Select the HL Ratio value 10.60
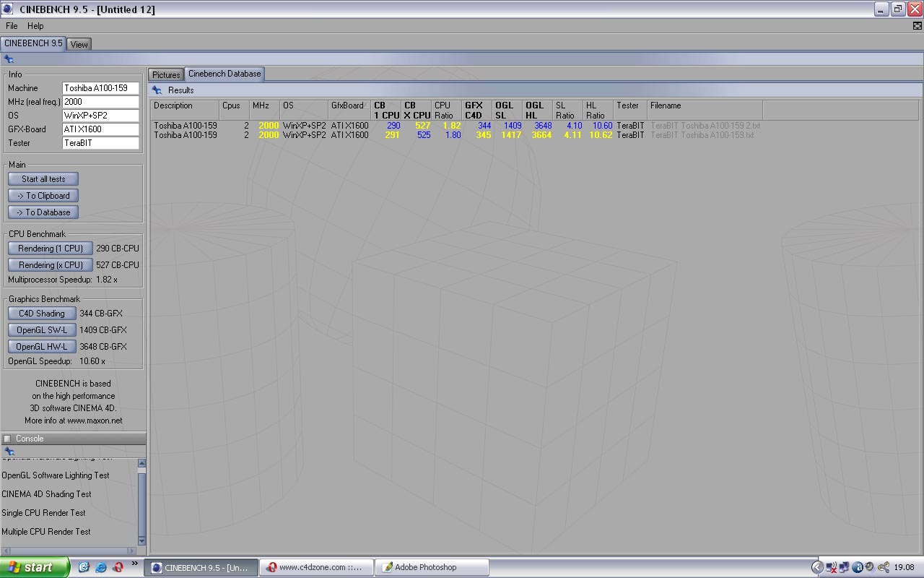The width and height of the screenshot is (924, 578). coord(602,126)
